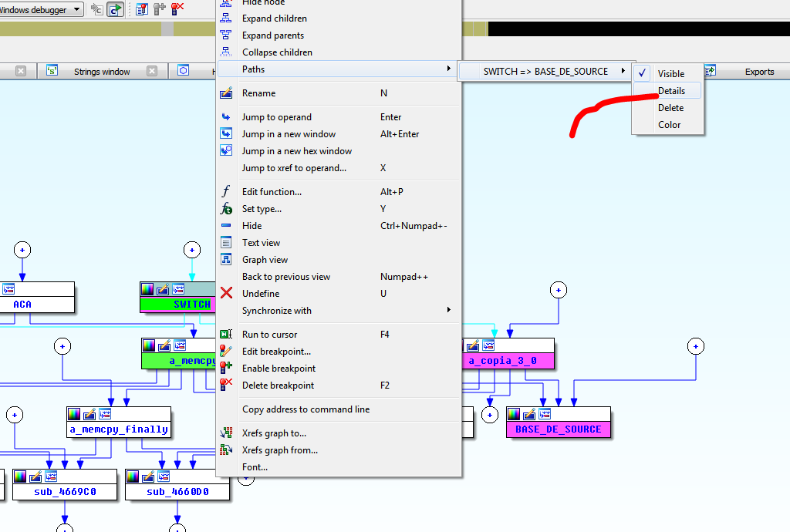
Task: Close the Strings window tab
Action: pyautogui.click(x=152, y=71)
